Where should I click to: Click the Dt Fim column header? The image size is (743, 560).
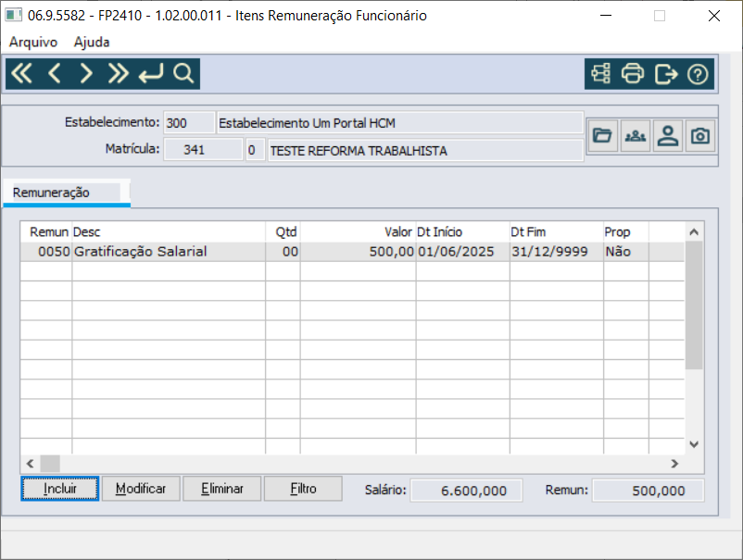pos(556,232)
